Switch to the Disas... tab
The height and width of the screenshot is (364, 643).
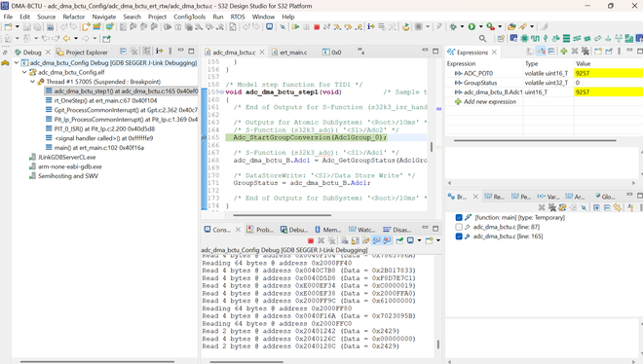coord(397,230)
